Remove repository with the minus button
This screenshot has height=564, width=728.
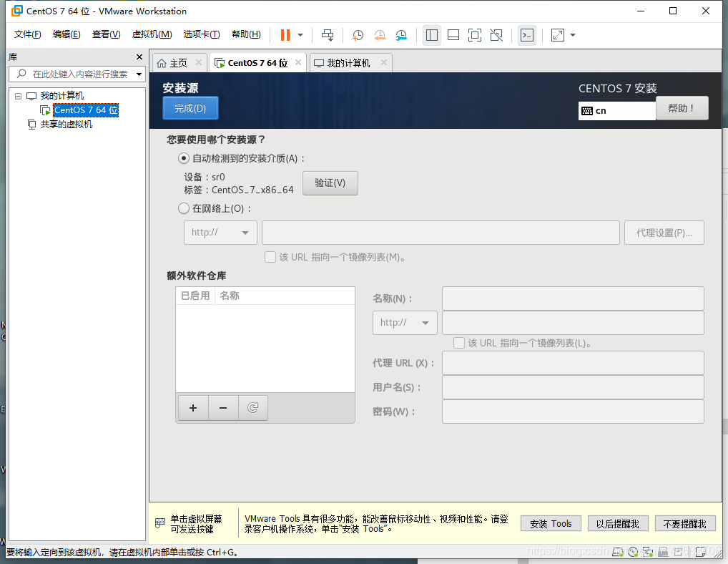click(223, 408)
